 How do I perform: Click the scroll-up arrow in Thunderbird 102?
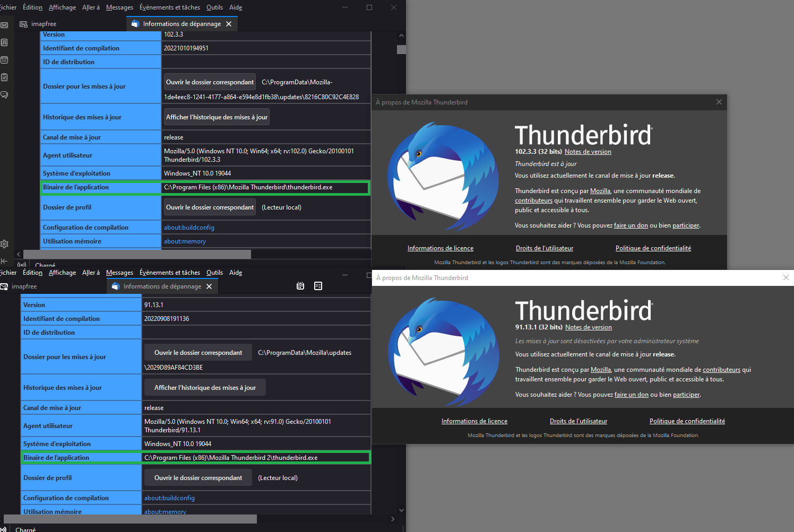(401, 36)
